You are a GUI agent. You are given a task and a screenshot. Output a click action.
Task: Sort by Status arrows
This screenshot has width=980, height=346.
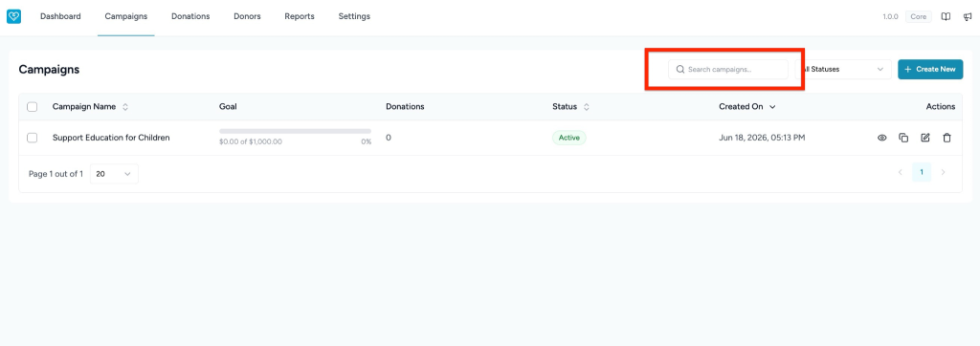(587, 107)
